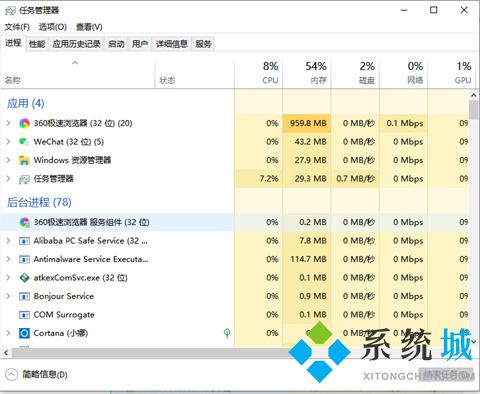Click the Antimalware Service Executable icon

tap(24, 259)
